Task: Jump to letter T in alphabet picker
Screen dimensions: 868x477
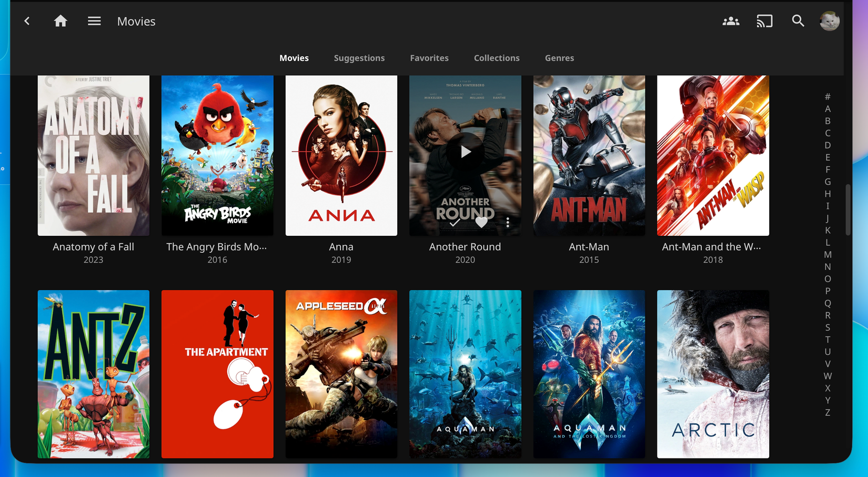Action: pos(827,339)
